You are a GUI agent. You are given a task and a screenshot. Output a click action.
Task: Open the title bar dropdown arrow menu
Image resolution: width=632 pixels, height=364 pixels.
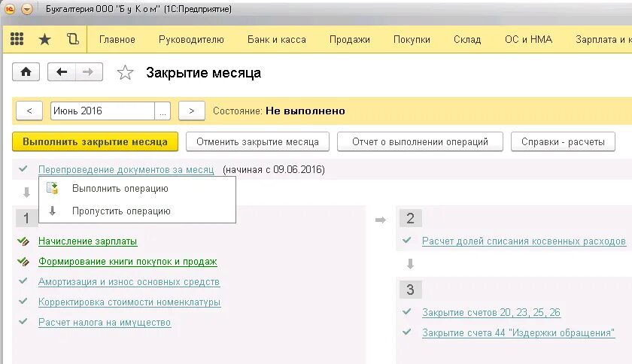[x=27, y=9]
